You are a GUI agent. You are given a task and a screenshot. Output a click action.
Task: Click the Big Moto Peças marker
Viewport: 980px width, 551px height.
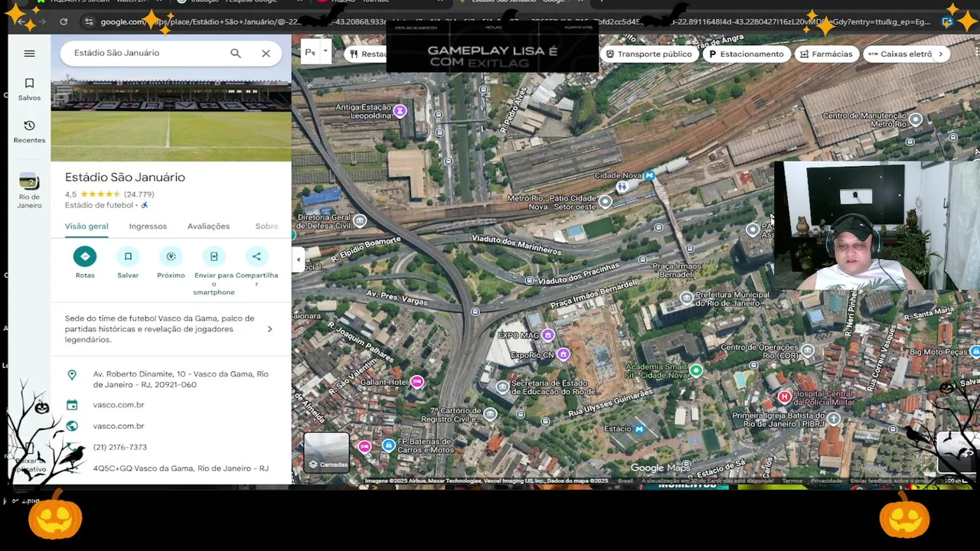[974, 352]
